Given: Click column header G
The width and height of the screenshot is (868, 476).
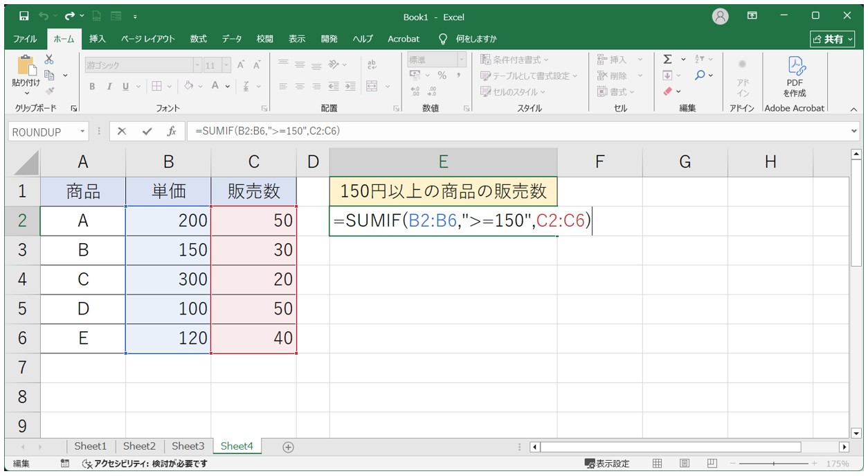Looking at the screenshot, I should pyautogui.click(x=685, y=161).
